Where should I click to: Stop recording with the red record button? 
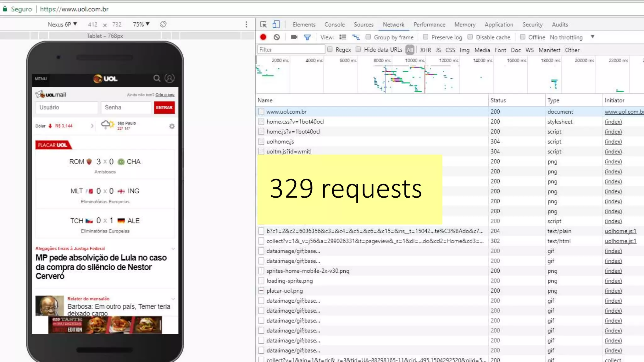click(263, 37)
